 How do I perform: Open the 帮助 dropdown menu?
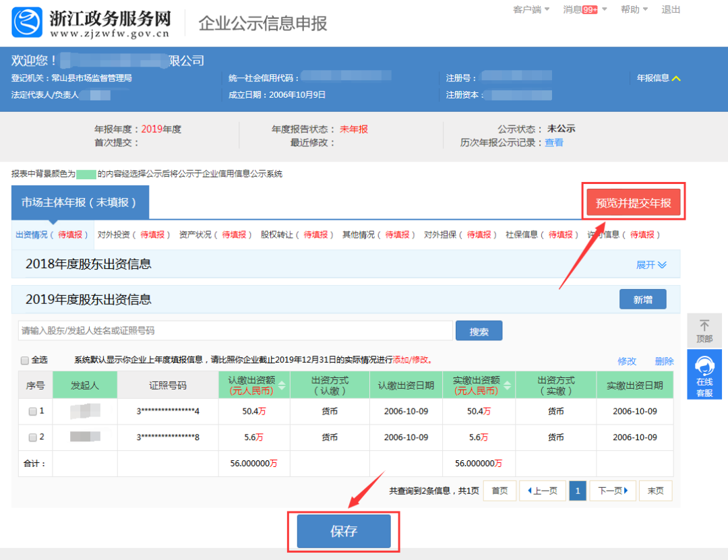634,9
